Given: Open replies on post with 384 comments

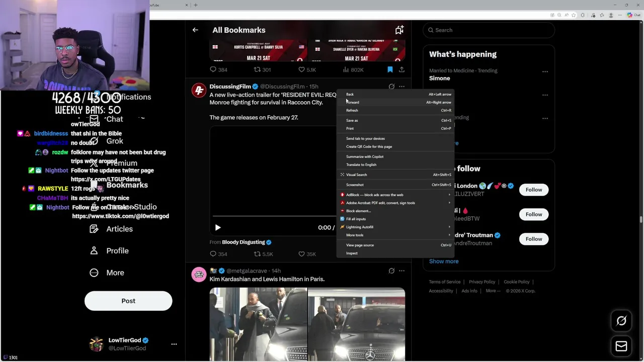Looking at the screenshot, I should click(218, 69).
